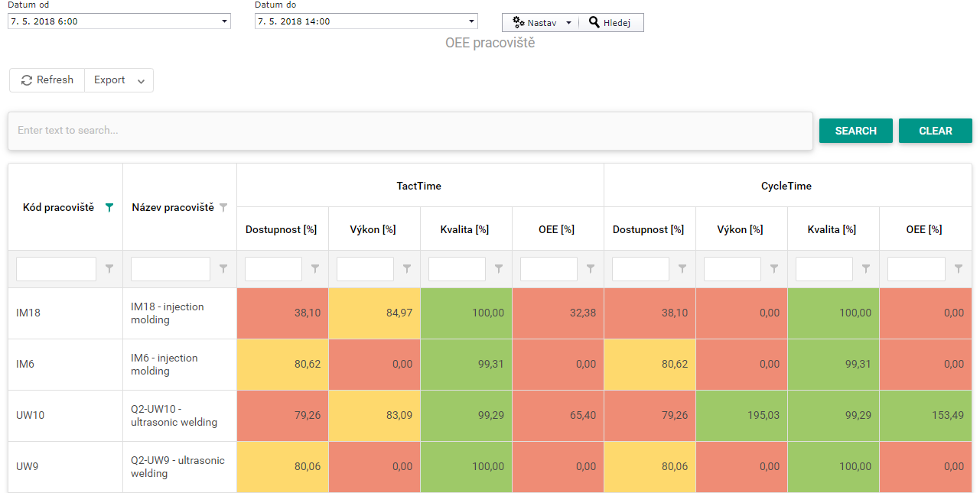Open filter operator icon for CycleTime OEE column
This screenshot has height=493, width=980.
[x=959, y=269]
